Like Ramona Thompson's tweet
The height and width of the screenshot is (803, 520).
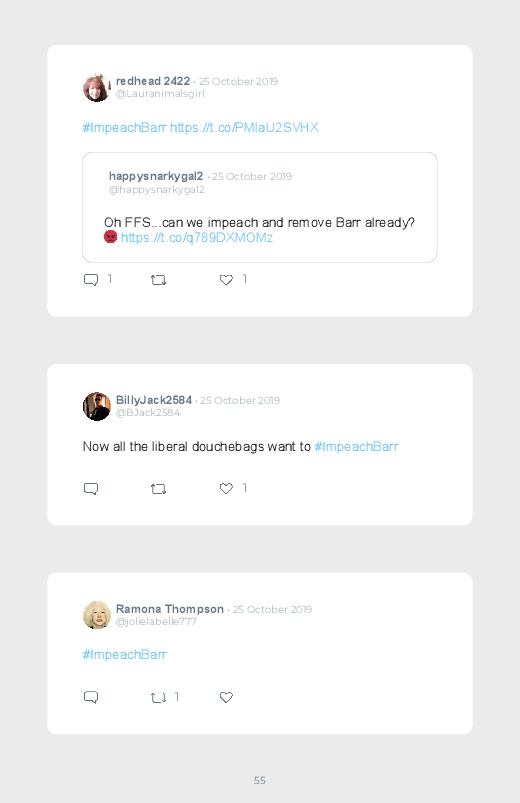pos(226,697)
